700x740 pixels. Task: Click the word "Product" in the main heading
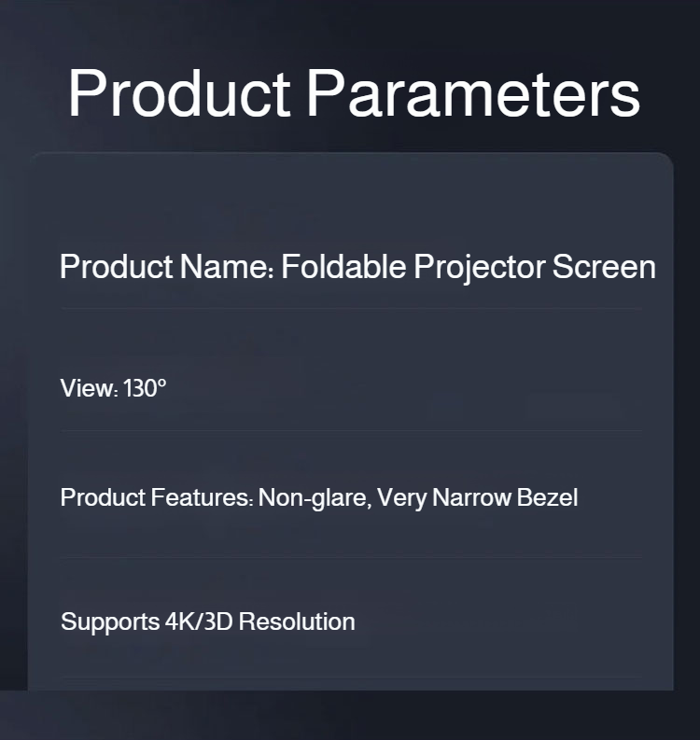(179, 93)
